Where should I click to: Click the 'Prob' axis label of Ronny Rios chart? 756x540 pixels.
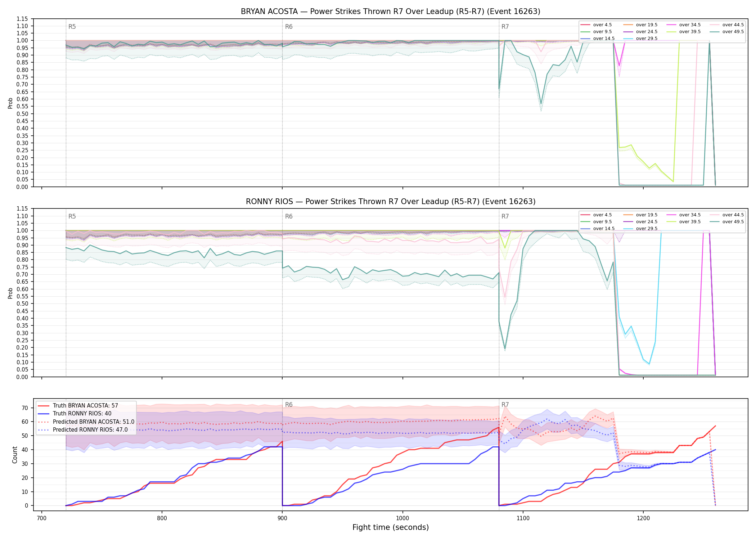(x=10, y=293)
